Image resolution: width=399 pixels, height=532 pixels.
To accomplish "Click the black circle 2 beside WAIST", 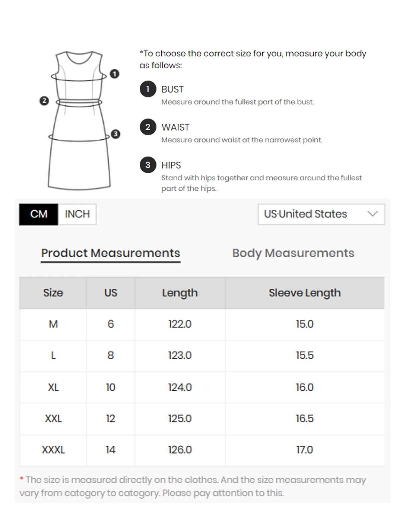I will [x=148, y=127].
